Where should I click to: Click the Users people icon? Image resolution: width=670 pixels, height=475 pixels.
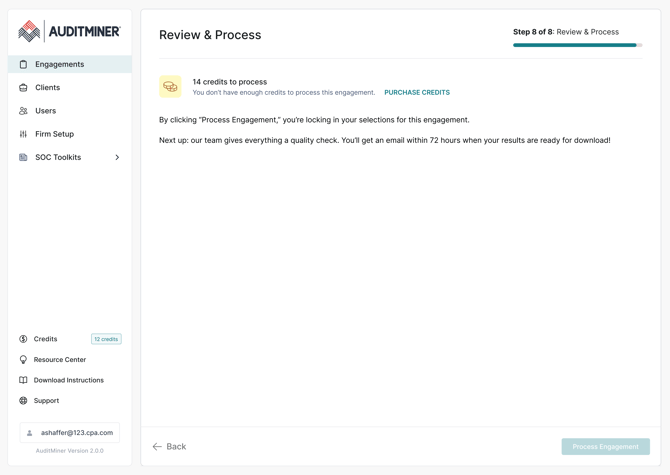click(24, 111)
